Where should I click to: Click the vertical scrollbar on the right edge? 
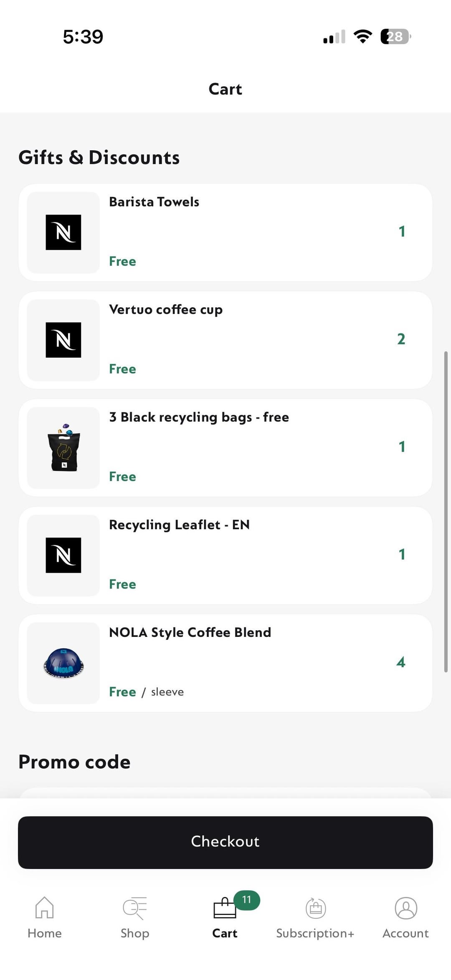446,511
